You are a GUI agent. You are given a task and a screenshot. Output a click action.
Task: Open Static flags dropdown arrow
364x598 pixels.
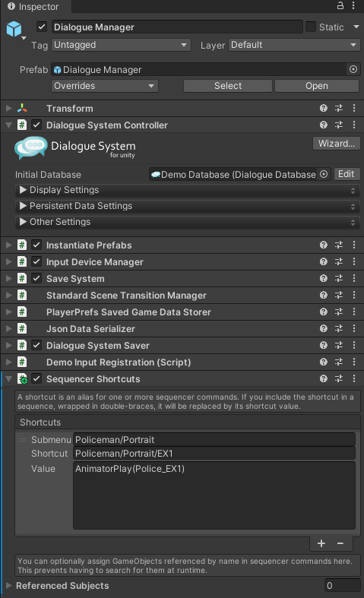pyautogui.click(x=356, y=27)
